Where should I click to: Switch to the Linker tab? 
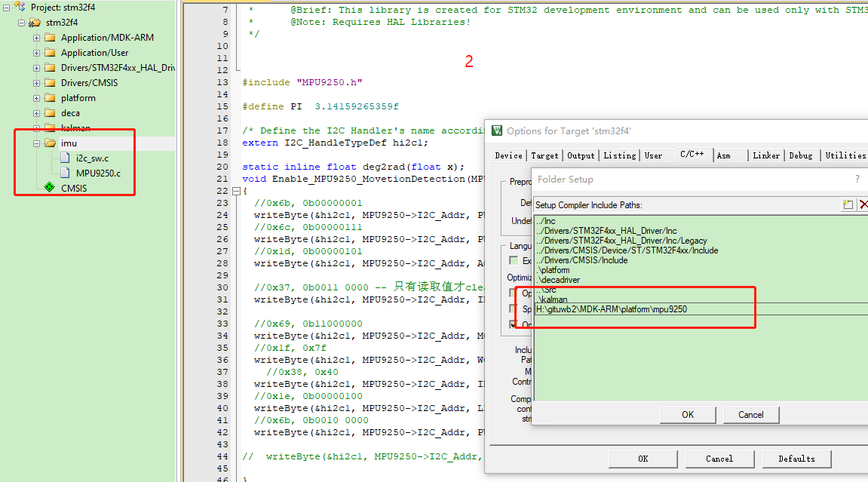(766, 155)
